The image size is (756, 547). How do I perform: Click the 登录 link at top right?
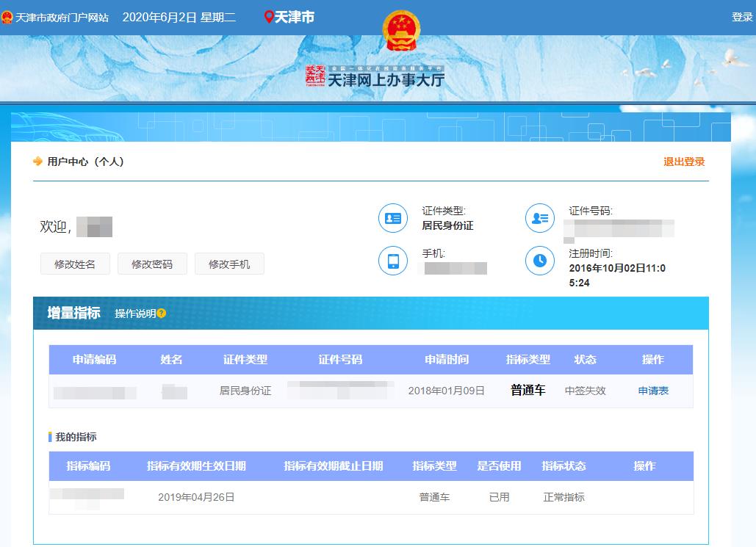[741, 16]
